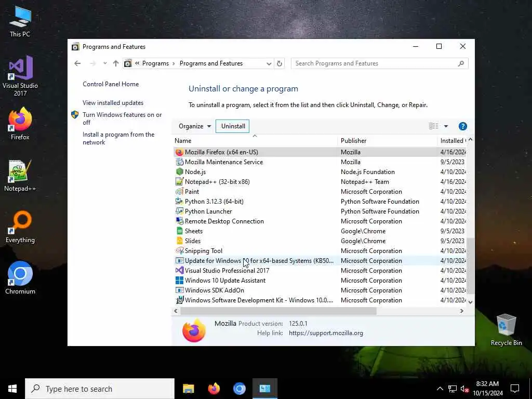This screenshot has height=399, width=532.
Task: Click the Firefox taskbar icon
Action: click(214, 389)
